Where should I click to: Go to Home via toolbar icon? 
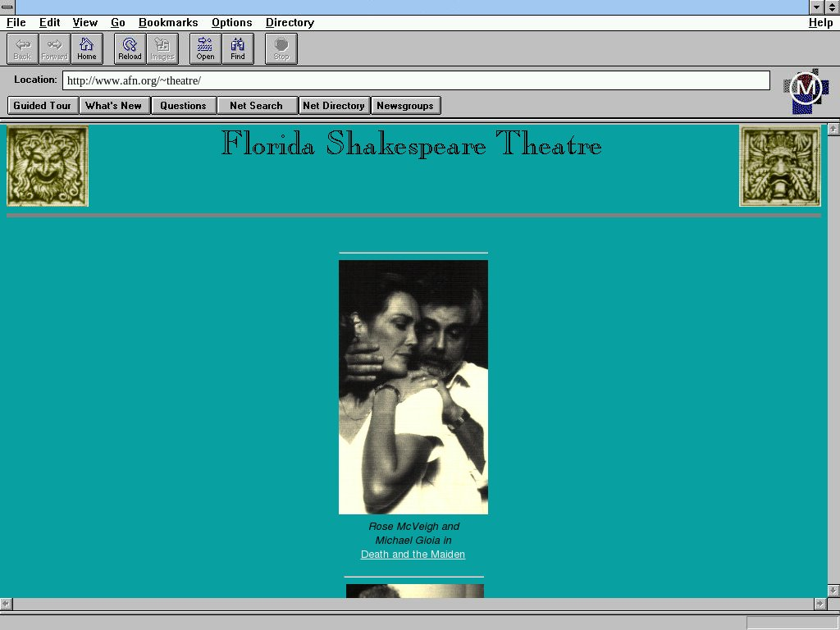coord(87,48)
